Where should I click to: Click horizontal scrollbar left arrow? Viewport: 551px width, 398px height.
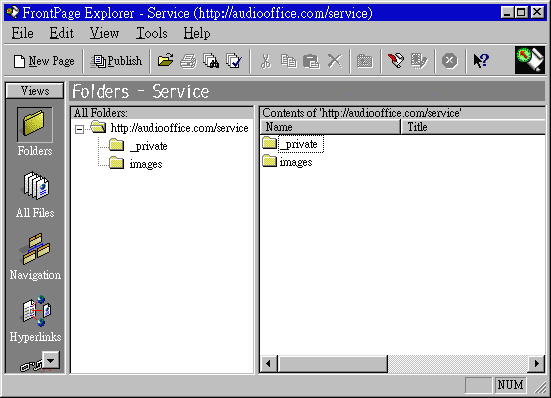pos(269,363)
